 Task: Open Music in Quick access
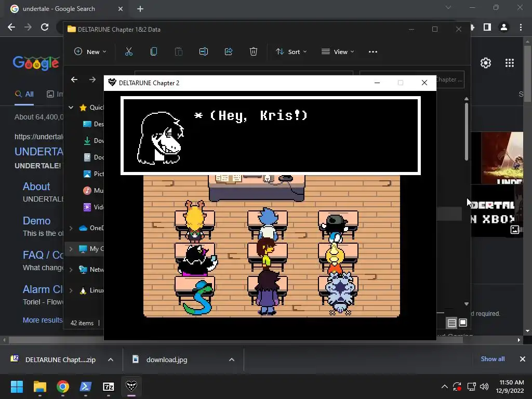click(x=94, y=191)
